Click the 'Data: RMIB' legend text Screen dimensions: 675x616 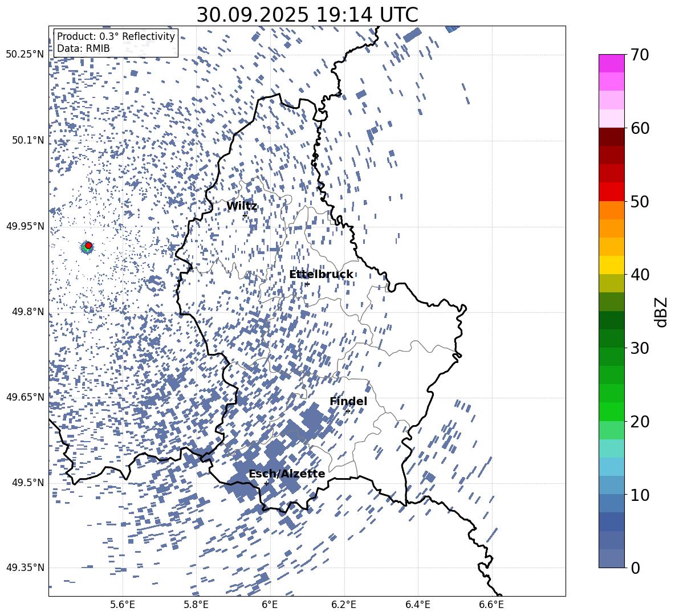point(83,48)
